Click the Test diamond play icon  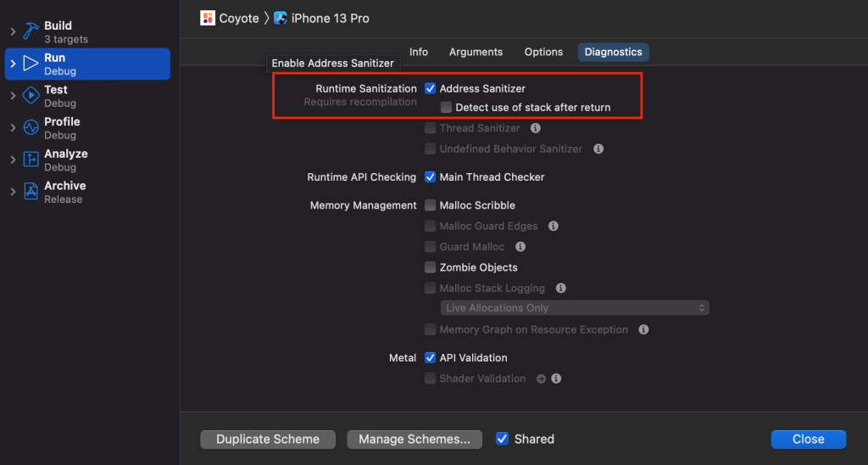(x=31, y=96)
